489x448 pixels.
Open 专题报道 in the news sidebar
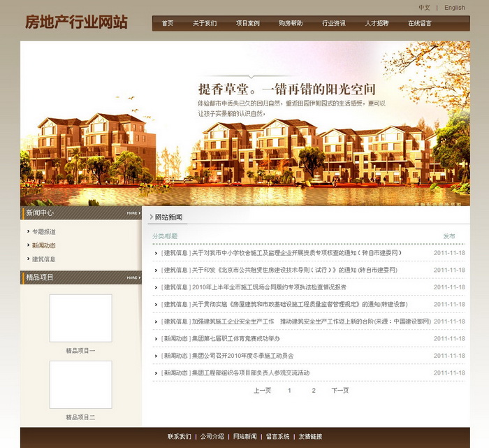[43, 232]
